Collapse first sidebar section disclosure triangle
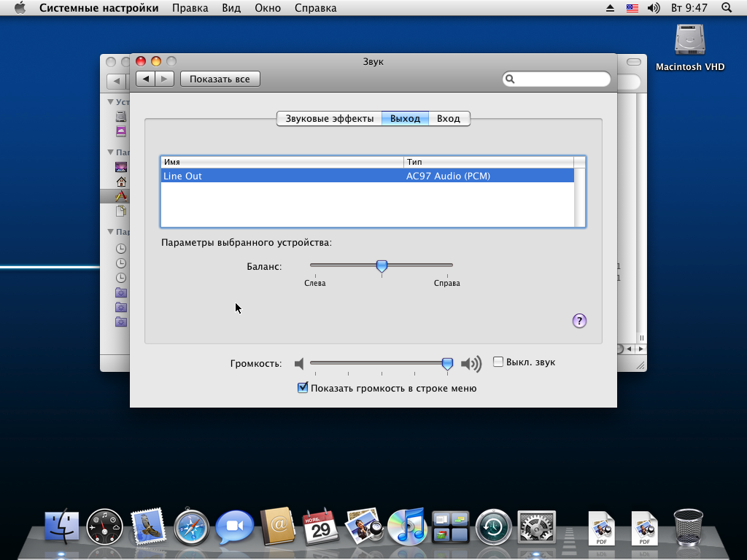Image resolution: width=747 pixels, height=560 pixels. pos(110,102)
